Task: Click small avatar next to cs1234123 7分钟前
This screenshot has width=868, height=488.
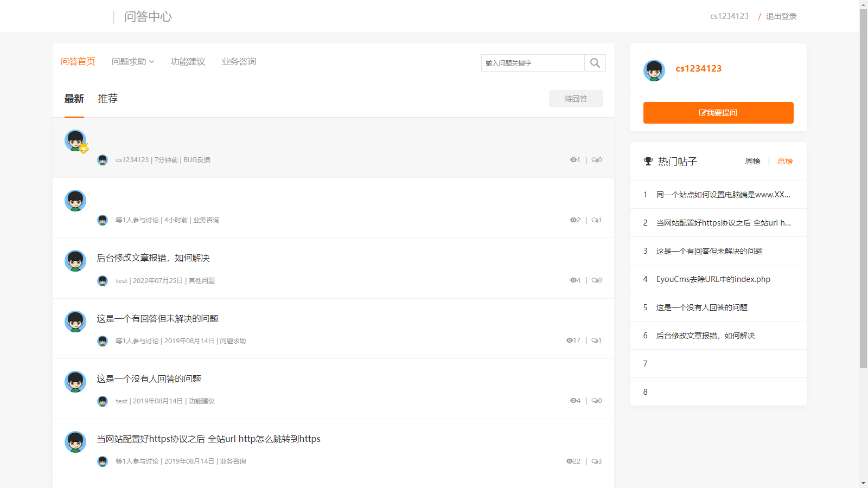Action: pyautogui.click(x=103, y=160)
